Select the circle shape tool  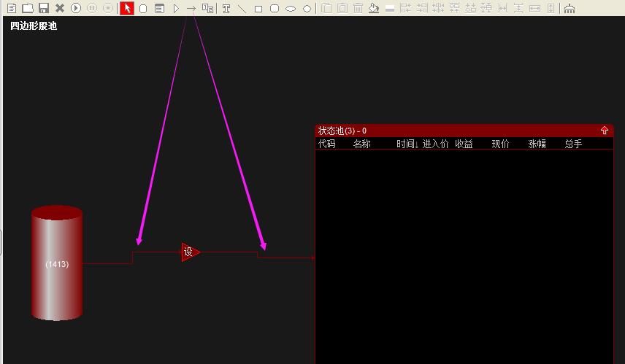(307, 9)
